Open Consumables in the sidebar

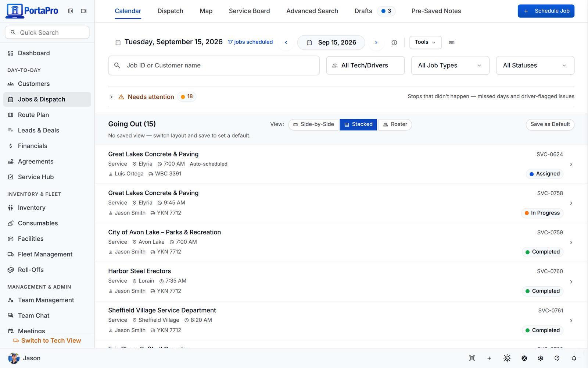pyautogui.click(x=47, y=223)
